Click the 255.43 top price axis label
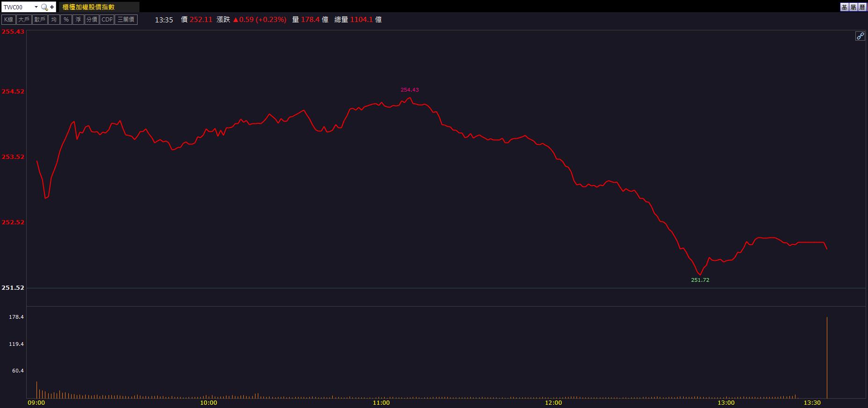Image resolution: width=868 pixels, height=408 pixels. coord(13,31)
